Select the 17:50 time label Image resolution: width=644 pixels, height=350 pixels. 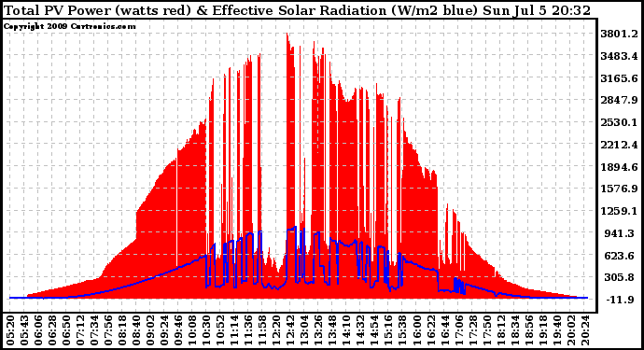[486, 330]
